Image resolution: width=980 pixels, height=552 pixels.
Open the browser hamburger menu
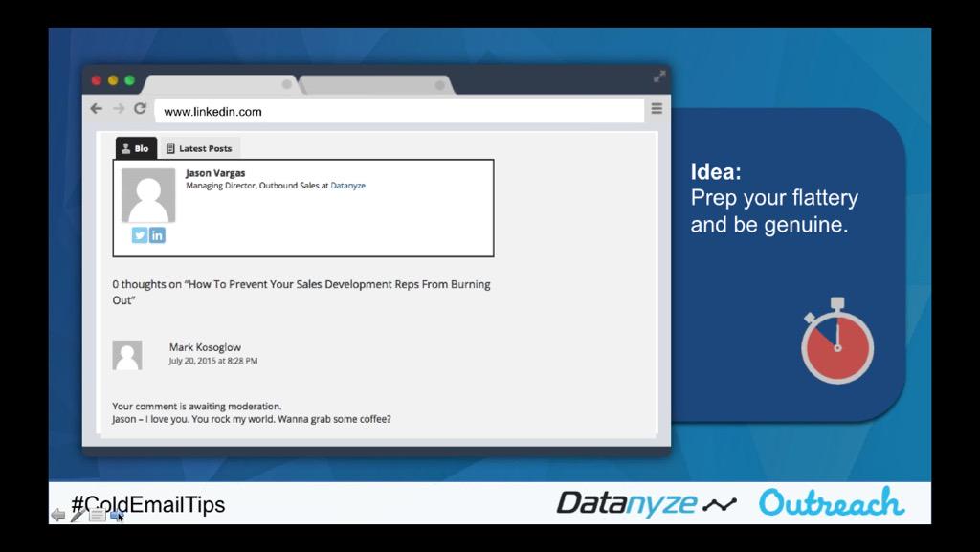click(657, 109)
